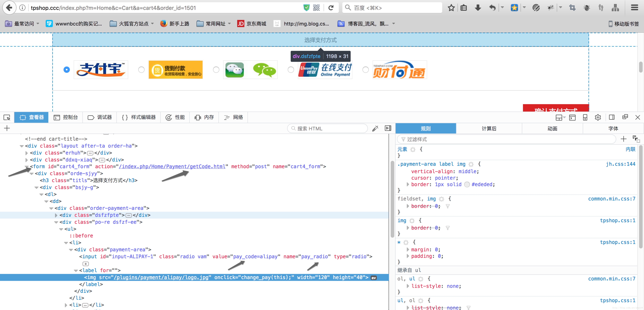Click the 过滤样式 filter styles field
The image size is (644, 310).
tap(506, 139)
